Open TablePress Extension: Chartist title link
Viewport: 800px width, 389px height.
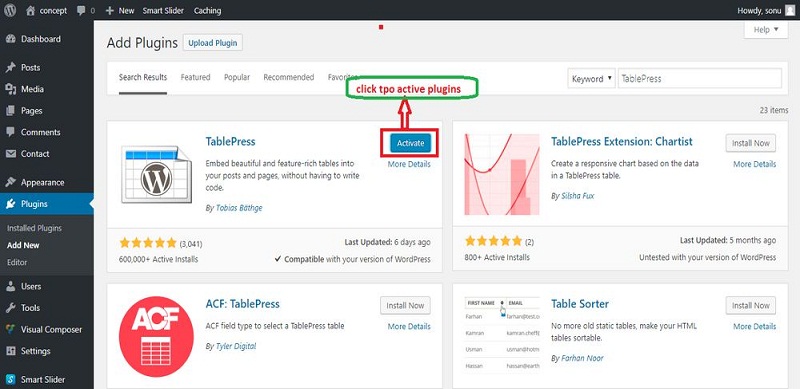(x=622, y=141)
